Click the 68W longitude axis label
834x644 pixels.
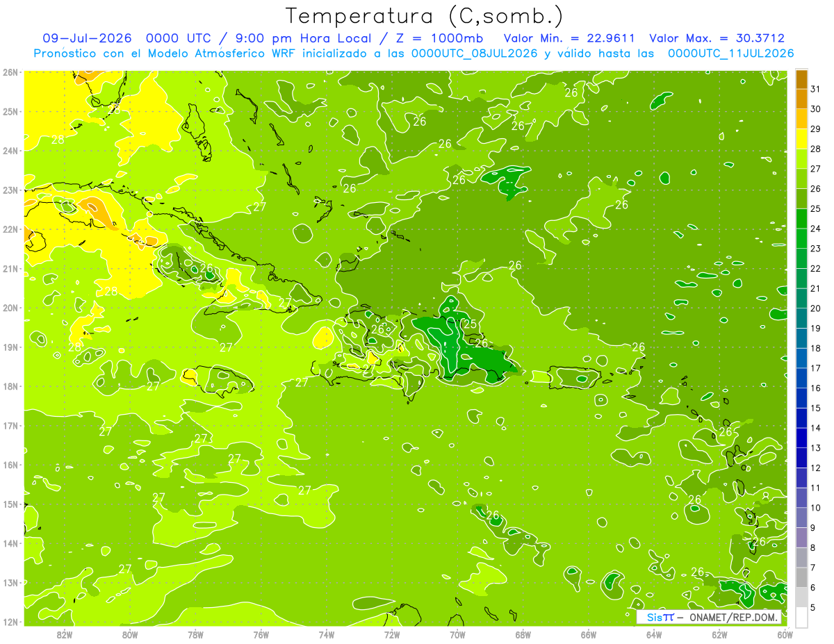click(x=523, y=634)
